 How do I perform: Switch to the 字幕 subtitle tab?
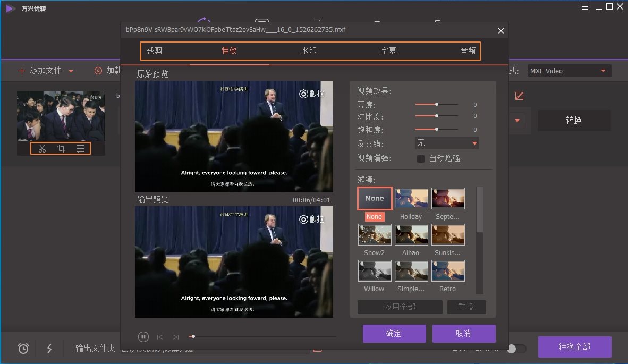pos(388,51)
